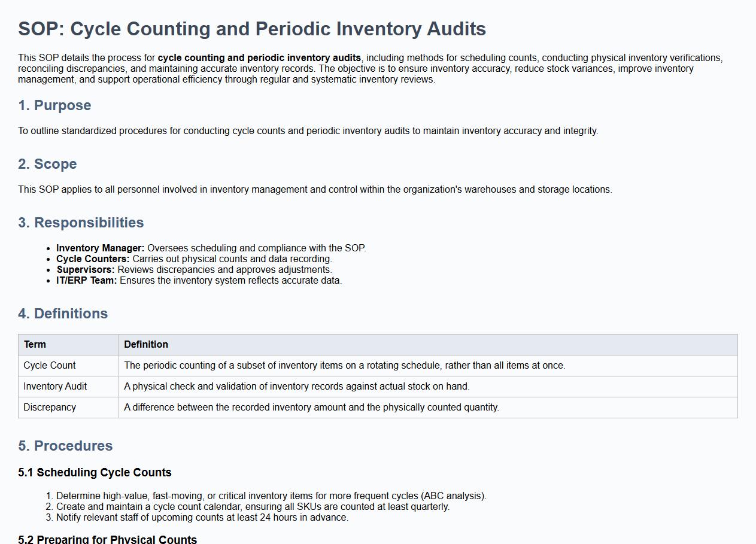
Task: Click the 'Inventory Manager:' bullet label
Action: (101, 248)
